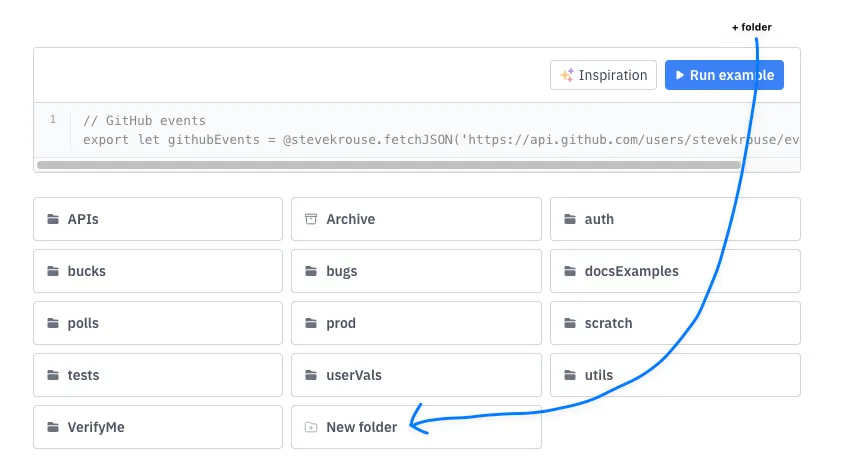Click the folder icon beside userVals

[x=311, y=375]
